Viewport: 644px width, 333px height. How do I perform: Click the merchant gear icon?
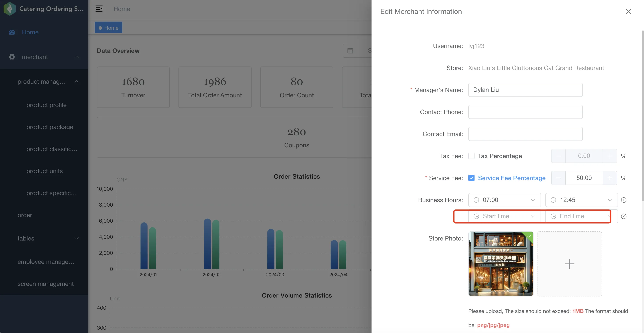12,57
